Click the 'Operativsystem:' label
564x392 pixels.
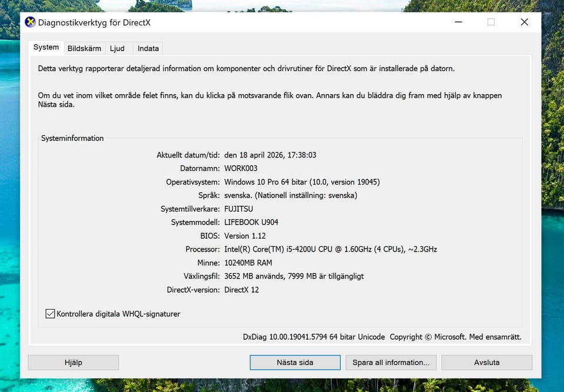[x=193, y=182]
